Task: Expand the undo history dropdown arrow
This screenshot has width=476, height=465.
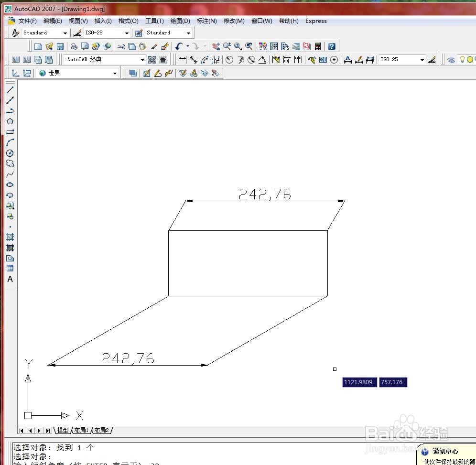Action: [188, 46]
